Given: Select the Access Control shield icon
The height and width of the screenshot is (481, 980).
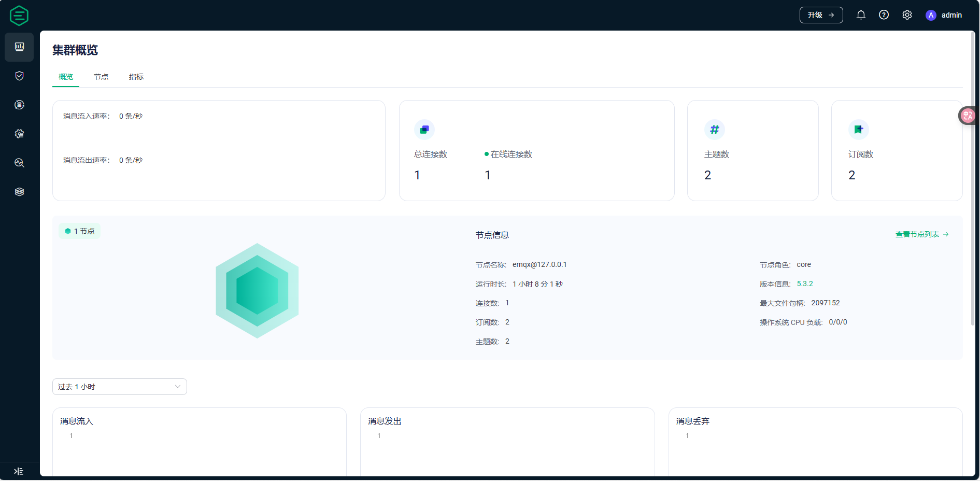Looking at the screenshot, I should (x=19, y=76).
